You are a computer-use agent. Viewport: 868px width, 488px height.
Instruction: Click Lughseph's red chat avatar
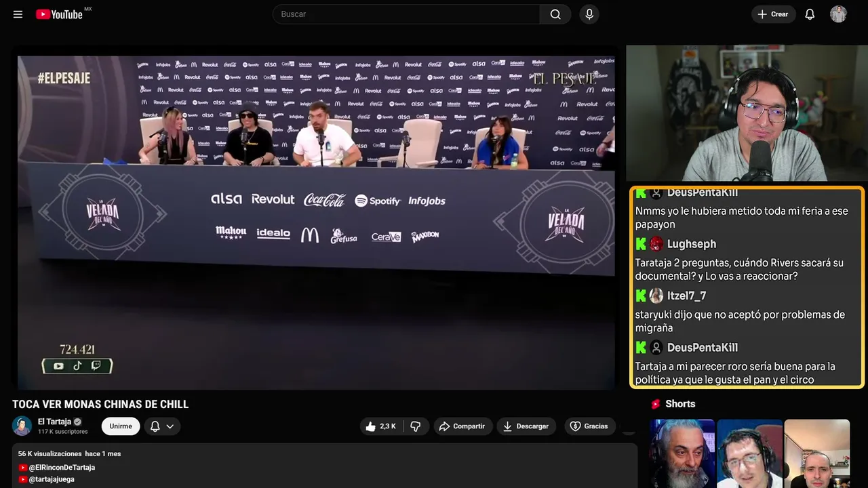(656, 244)
